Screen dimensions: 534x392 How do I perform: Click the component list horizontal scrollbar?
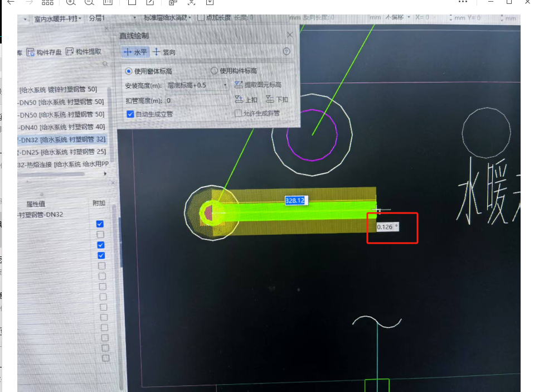[51, 174]
